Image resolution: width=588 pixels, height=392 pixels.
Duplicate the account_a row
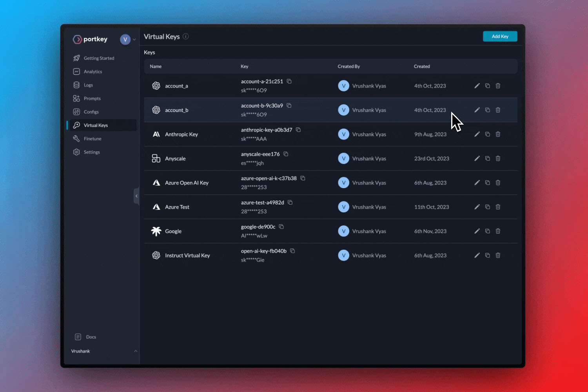[488, 86]
